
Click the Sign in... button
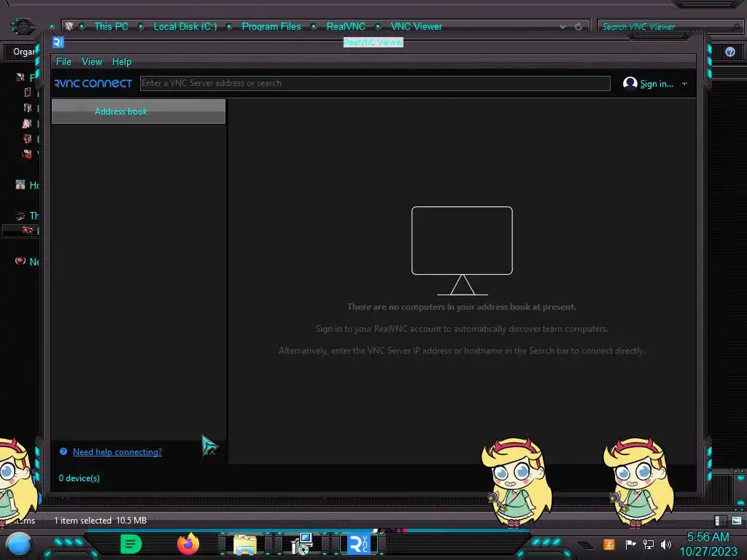656,84
